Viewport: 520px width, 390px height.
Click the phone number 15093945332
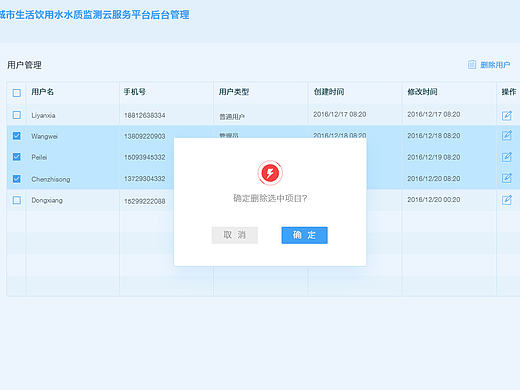tap(145, 157)
